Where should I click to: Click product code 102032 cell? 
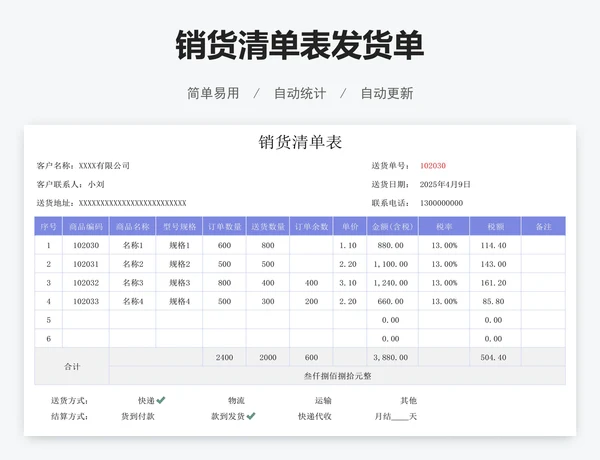(86, 283)
